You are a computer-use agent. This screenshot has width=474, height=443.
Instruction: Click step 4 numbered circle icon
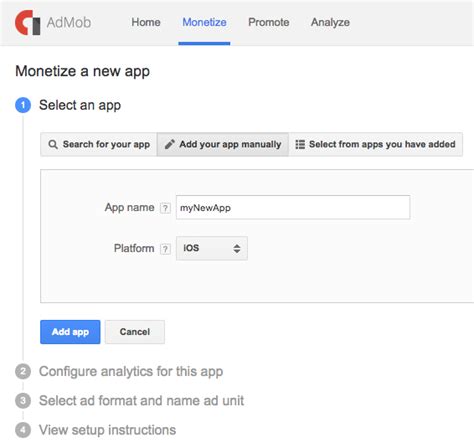coord(23,430)
